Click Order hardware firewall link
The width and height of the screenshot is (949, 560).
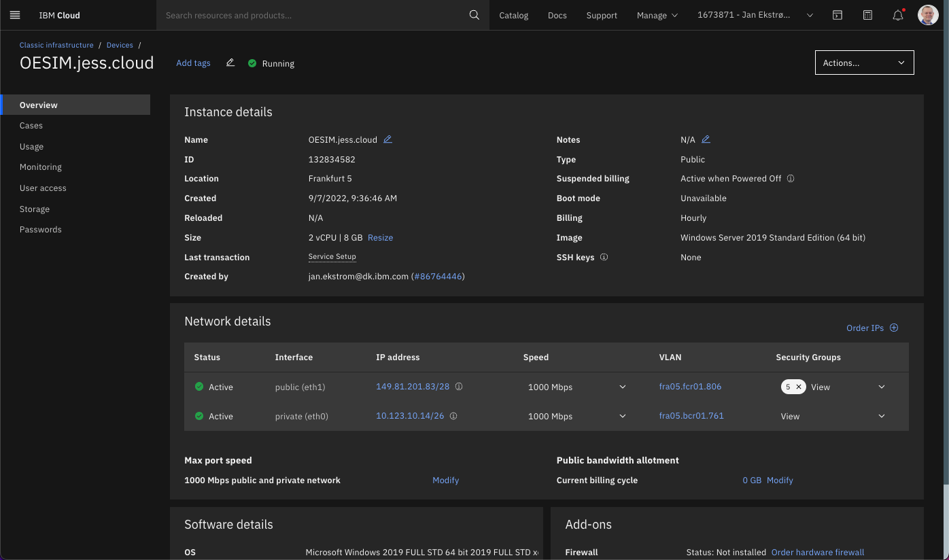point(818,553)
